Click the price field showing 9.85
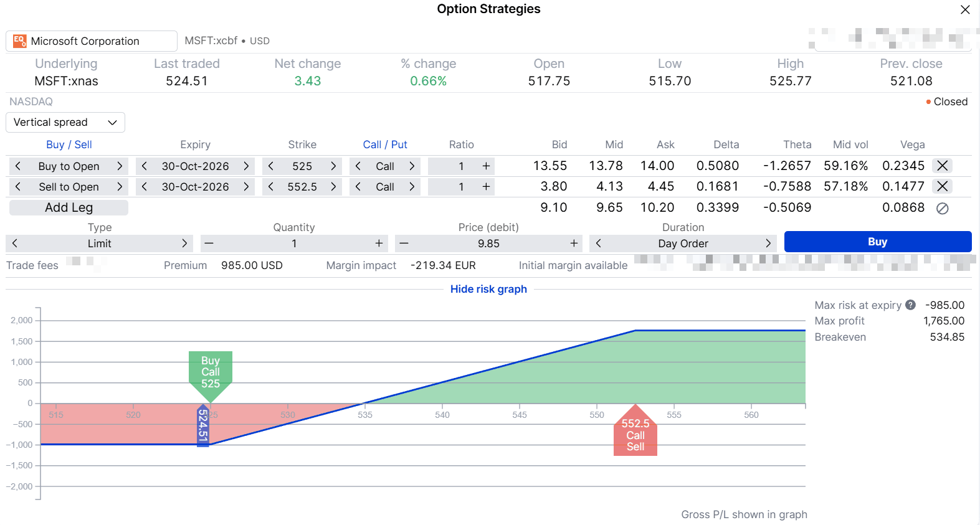The image size is (980, 525). (489, 244)
